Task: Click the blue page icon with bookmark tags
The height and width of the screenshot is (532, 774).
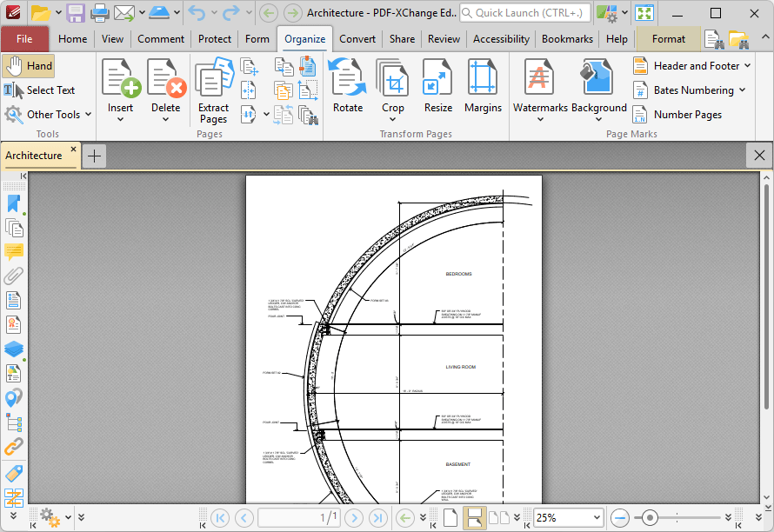Action: (308, 66)
